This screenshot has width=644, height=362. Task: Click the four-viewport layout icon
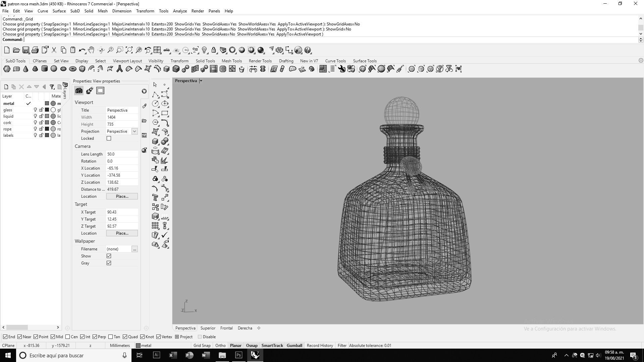157,50
